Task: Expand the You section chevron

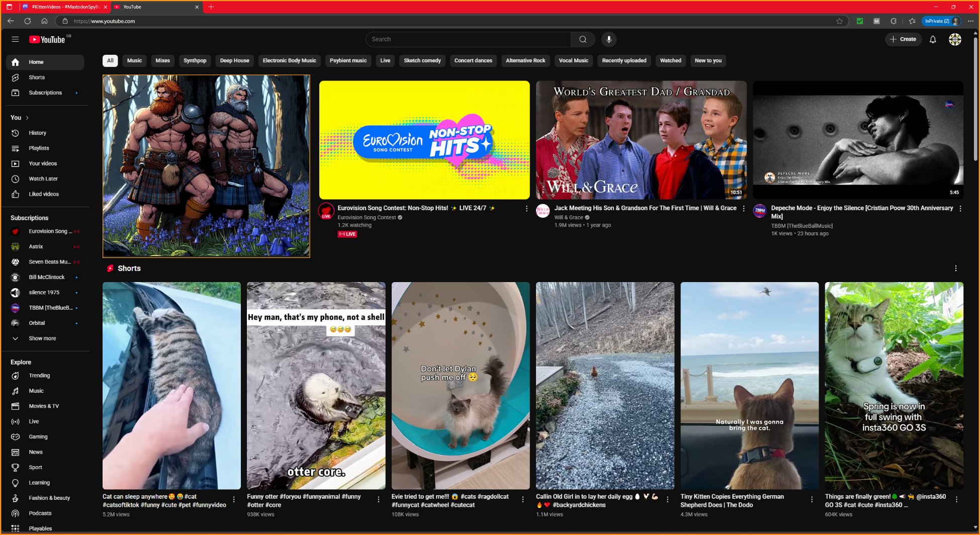Action: pos(27,118)
